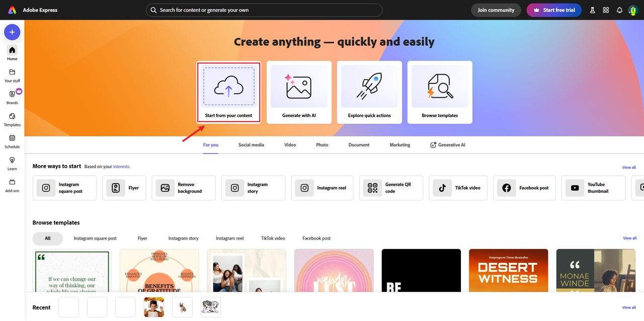Click View all for Browse templates
644x321 pixels.
(x=629, y=238)
